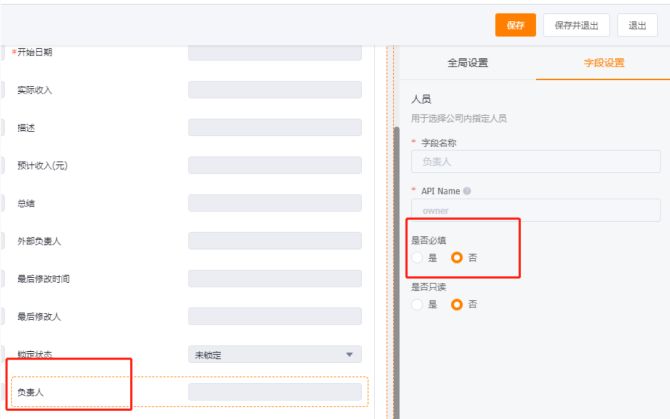Click the 保存 button
Screen dimensions: 670x419
[515, 26]
